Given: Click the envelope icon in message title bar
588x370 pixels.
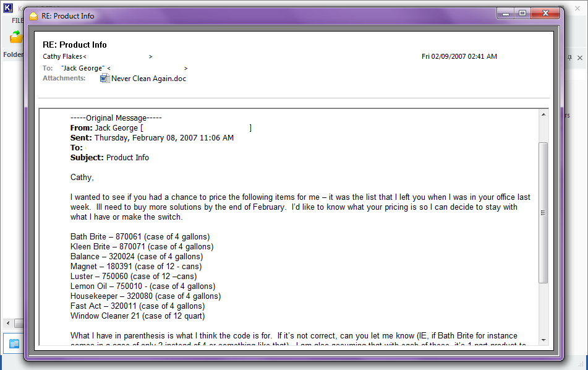Looking at the screenshot, I should click(x=34, y=16).
